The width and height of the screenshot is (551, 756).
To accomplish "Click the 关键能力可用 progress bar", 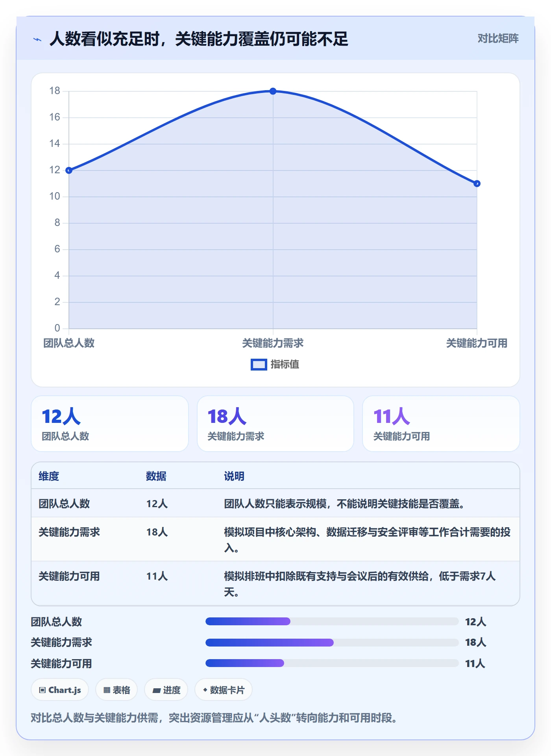I will (x=332, y=663).
